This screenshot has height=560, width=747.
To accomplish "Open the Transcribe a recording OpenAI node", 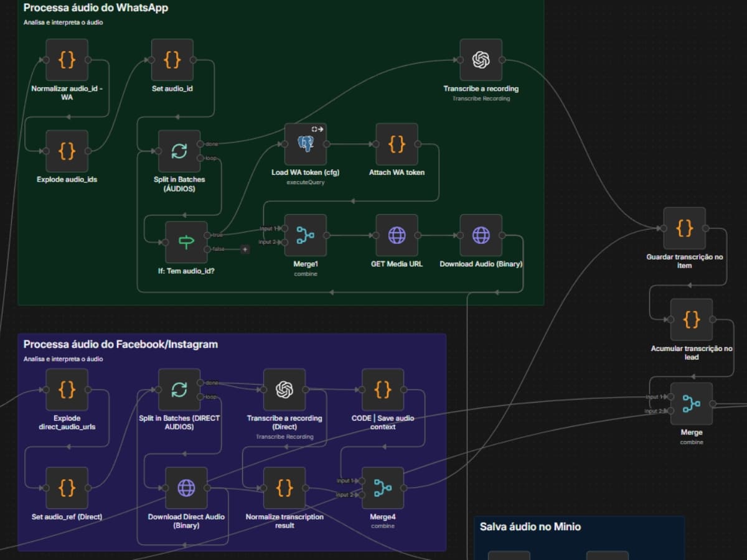I will (480, 61).
